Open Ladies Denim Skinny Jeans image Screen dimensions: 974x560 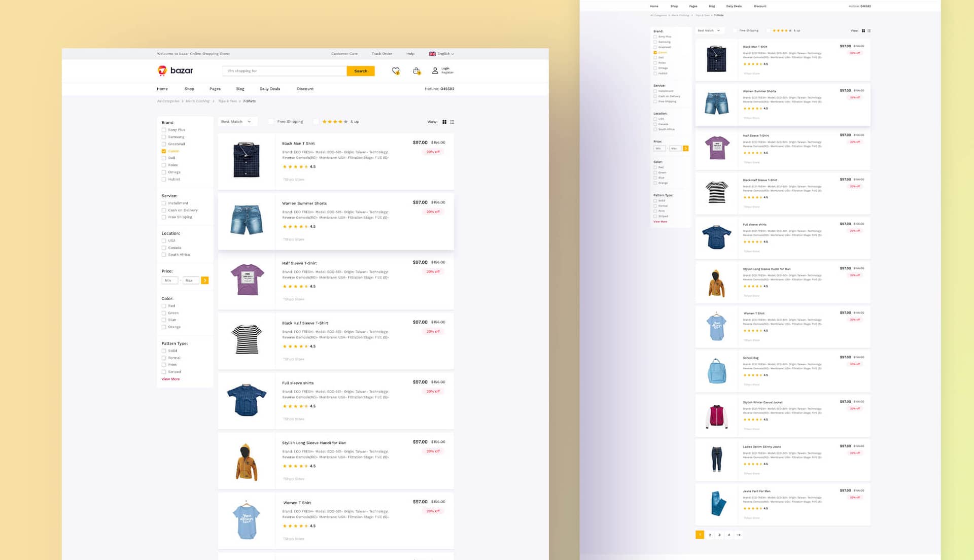point(716,459)
